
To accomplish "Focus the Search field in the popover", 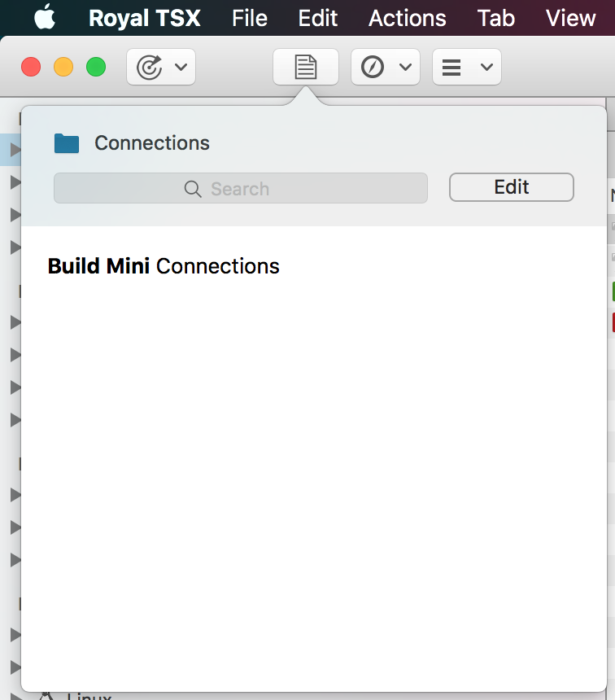I will (240, 188).
